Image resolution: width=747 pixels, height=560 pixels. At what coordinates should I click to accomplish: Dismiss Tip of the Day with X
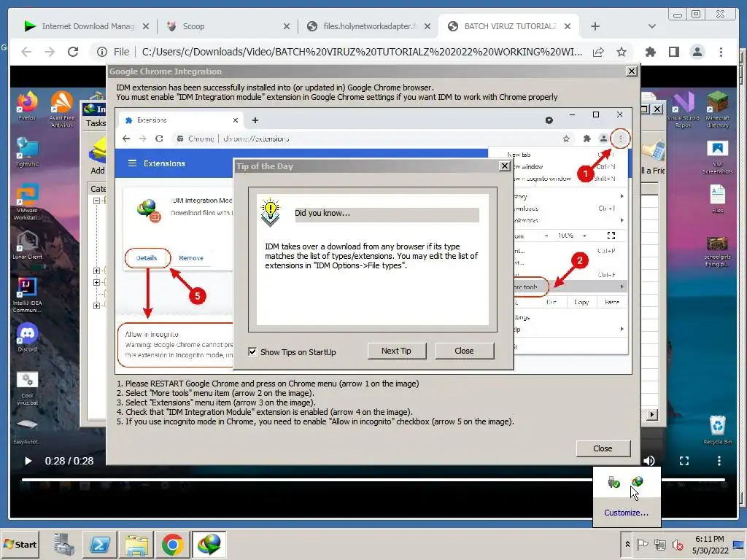tap(505, 166)
